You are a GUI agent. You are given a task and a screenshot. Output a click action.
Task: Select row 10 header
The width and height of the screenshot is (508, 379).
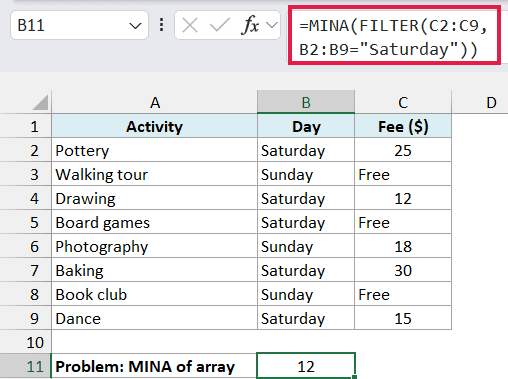tap(26, 342)
